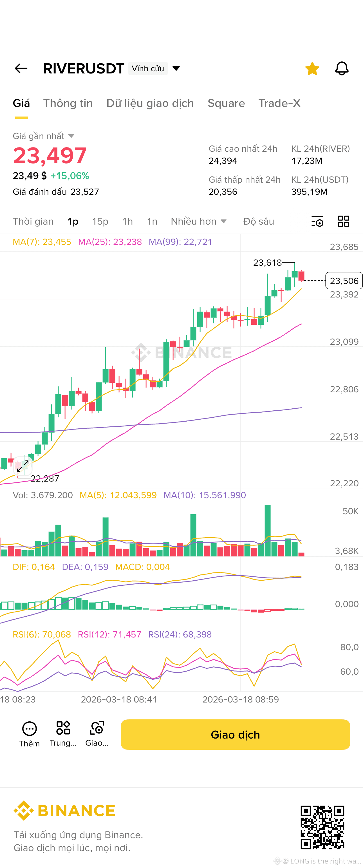Click the Vĩnh cửu contract badge
The height and width of the screenshot is (868, 363).
pyautogui.click(x=148, y=68)
